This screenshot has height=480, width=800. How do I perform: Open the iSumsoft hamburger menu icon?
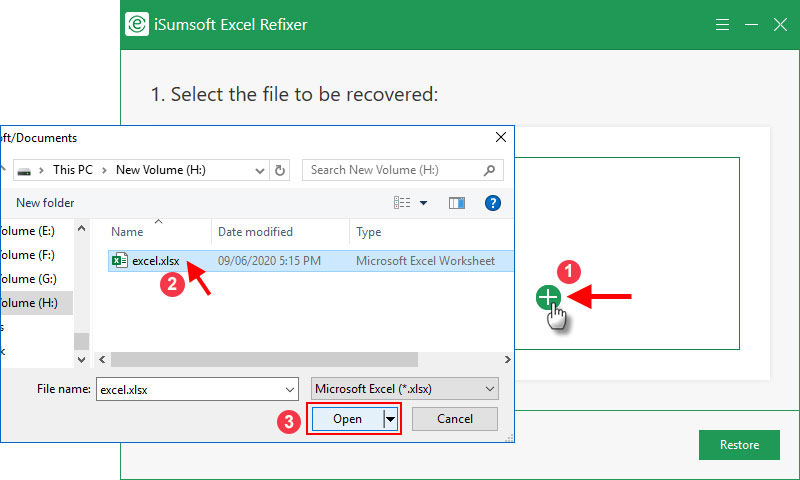[x=722, y=24]
